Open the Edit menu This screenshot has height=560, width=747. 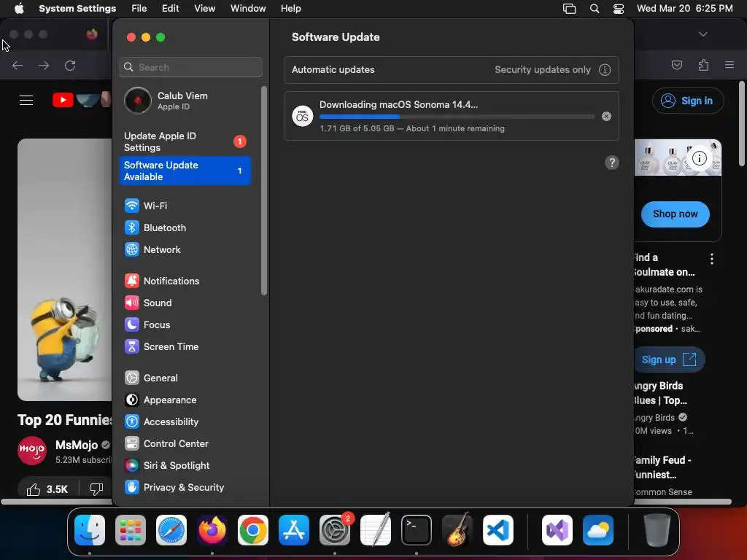[x=170, y=9]
